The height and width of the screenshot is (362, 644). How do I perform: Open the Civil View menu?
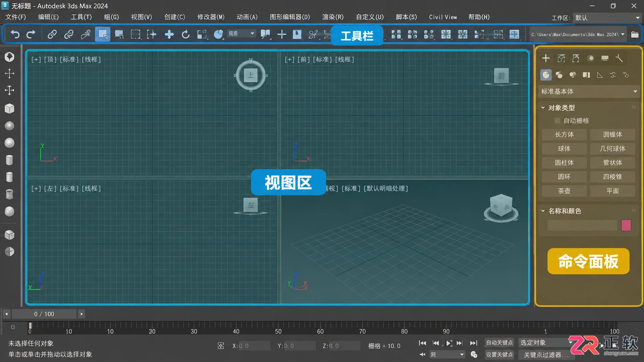443,17
